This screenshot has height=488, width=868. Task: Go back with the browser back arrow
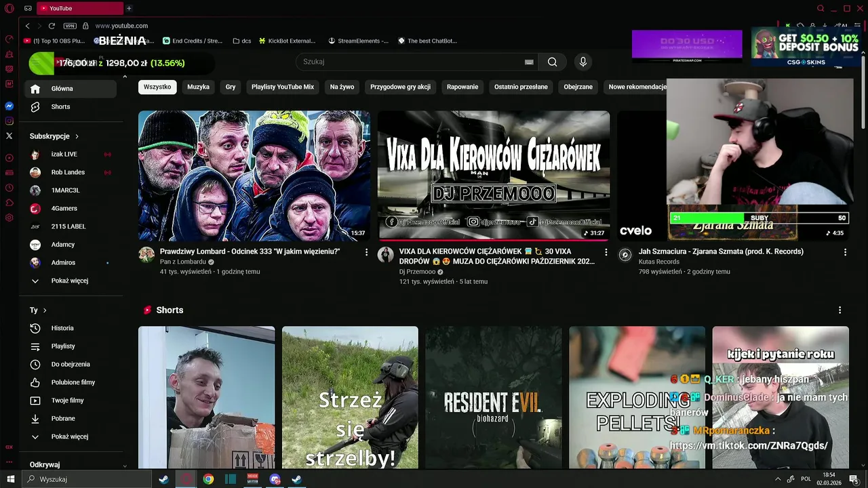click(27, 26)
